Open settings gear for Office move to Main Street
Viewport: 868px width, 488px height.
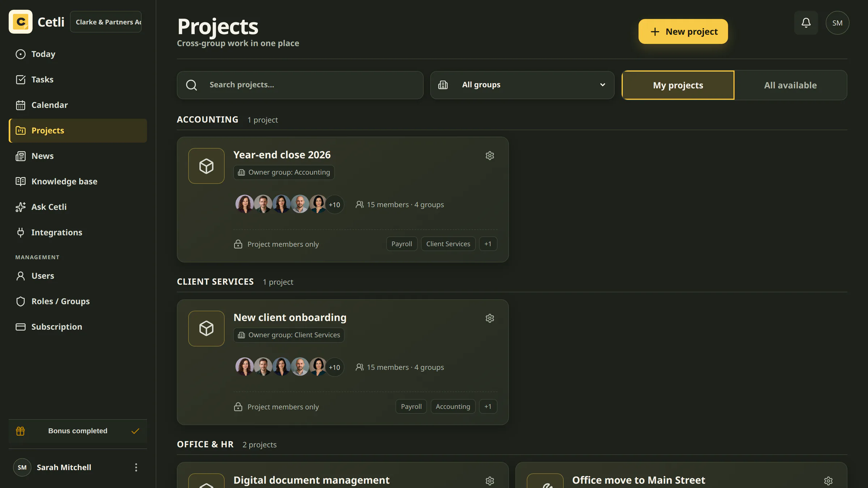coord(828,481)
